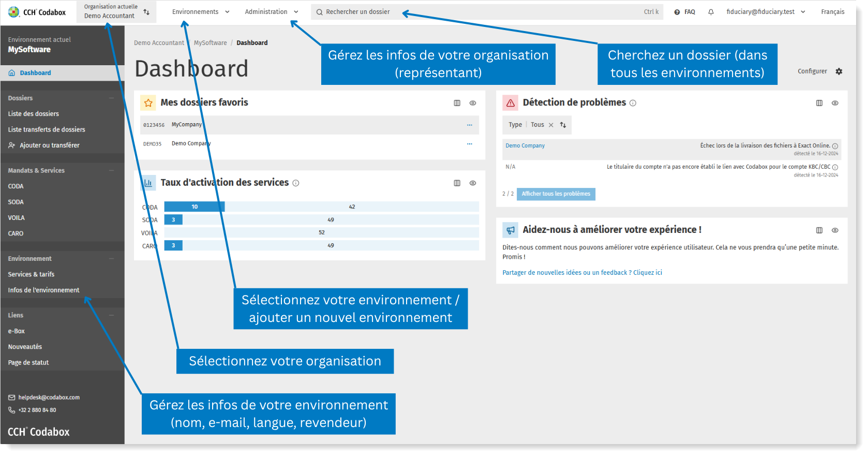Open column layout icon of Taux d'activation widget

tap(457, 183)
